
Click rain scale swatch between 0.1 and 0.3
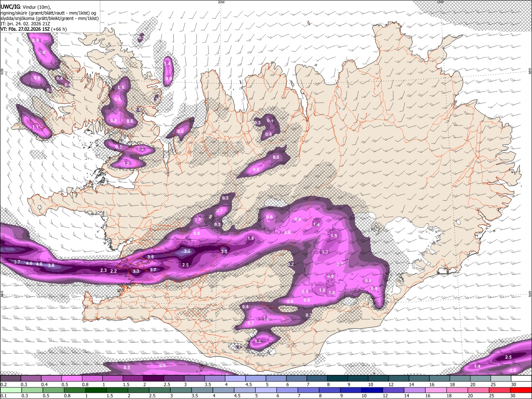[11, 390]
